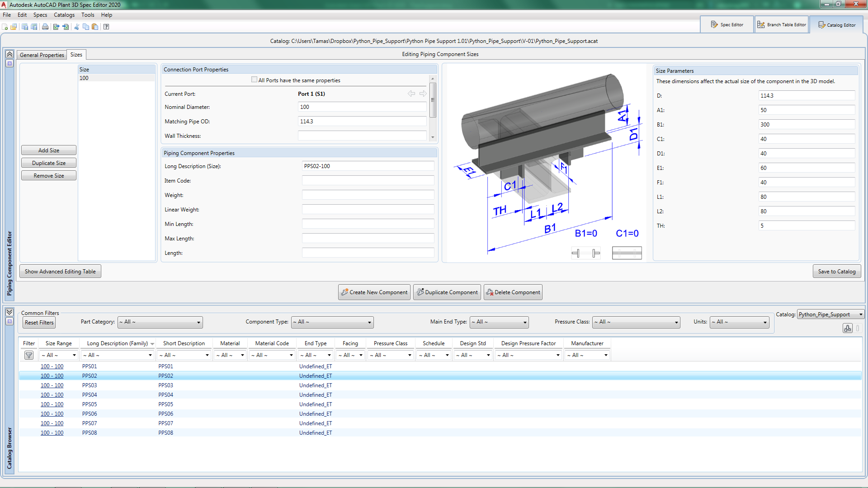Click Save to Catalog button
Viewport: 868px width, 488px height.
[x=836, y=272]
